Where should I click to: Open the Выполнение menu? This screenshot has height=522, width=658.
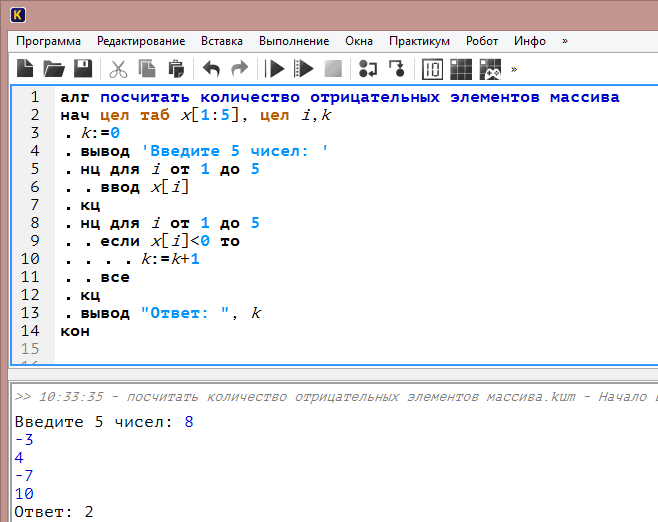point(294,41)
